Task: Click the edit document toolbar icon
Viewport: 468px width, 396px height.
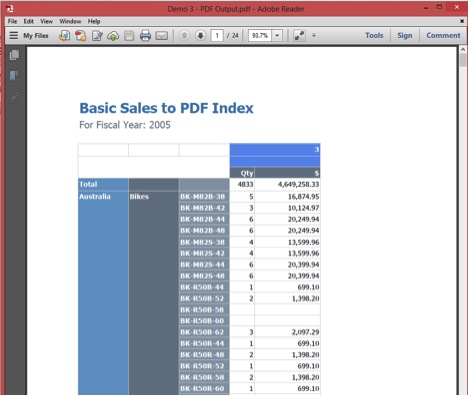Action: [97, 35]
